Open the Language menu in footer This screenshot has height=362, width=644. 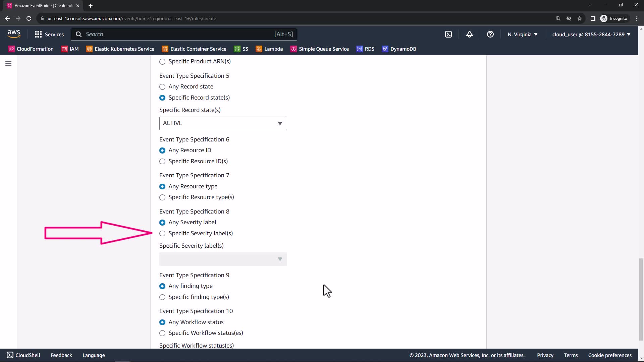[x=94, y=355]
